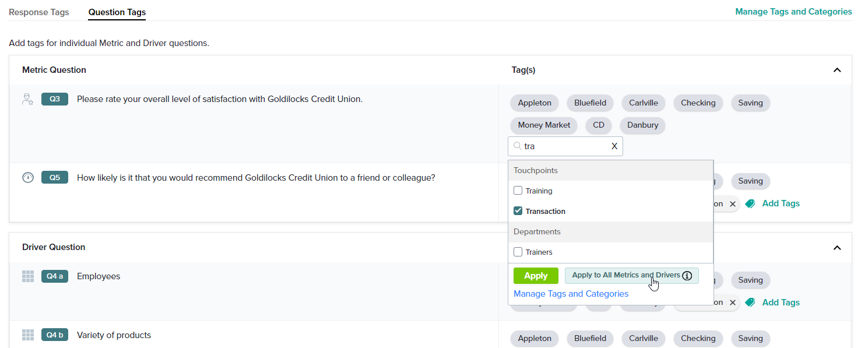Viewport: 868px width, 348px height.
Task: Switch to the Response Tags tab
Action: (x=39, y=12)
